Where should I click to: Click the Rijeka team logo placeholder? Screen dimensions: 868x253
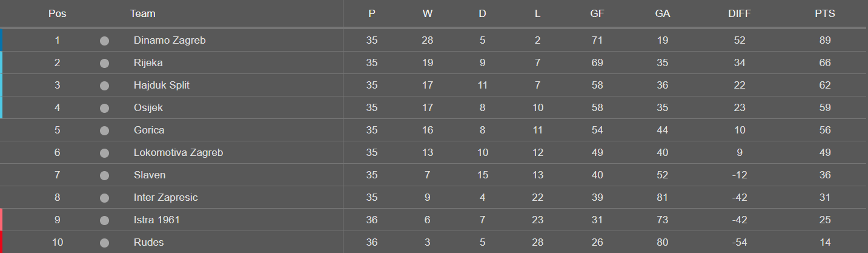coord(104,63)
